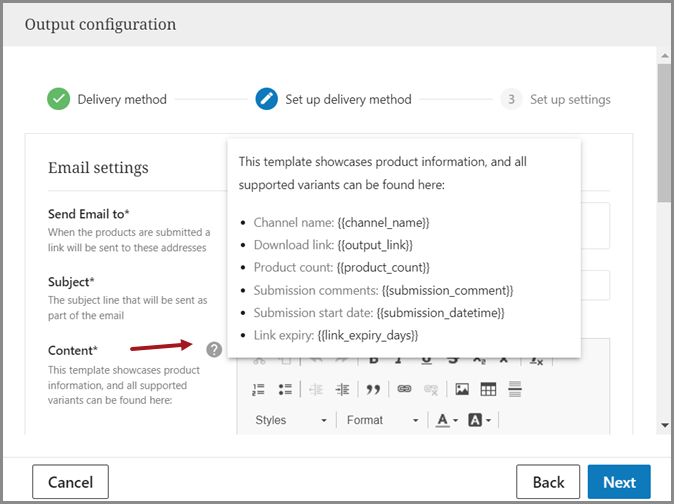
Task: Increase indent of the paragraph
Action: pos(343,389)
